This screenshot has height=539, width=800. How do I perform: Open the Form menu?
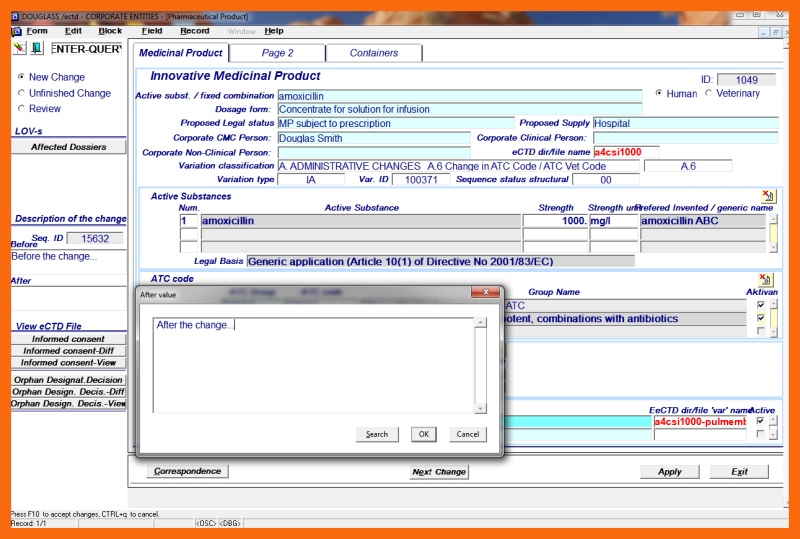[37, 31]
